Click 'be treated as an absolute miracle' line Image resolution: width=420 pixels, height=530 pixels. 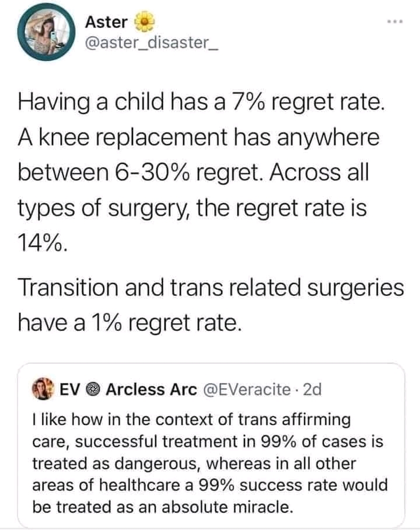coord(162,507)
